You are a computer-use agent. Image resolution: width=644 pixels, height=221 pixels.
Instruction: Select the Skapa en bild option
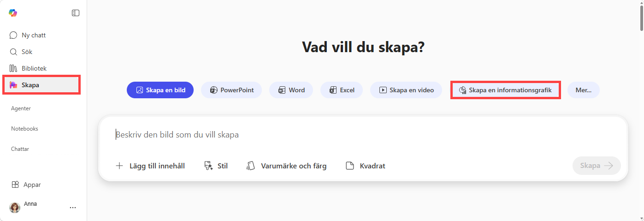160,90
